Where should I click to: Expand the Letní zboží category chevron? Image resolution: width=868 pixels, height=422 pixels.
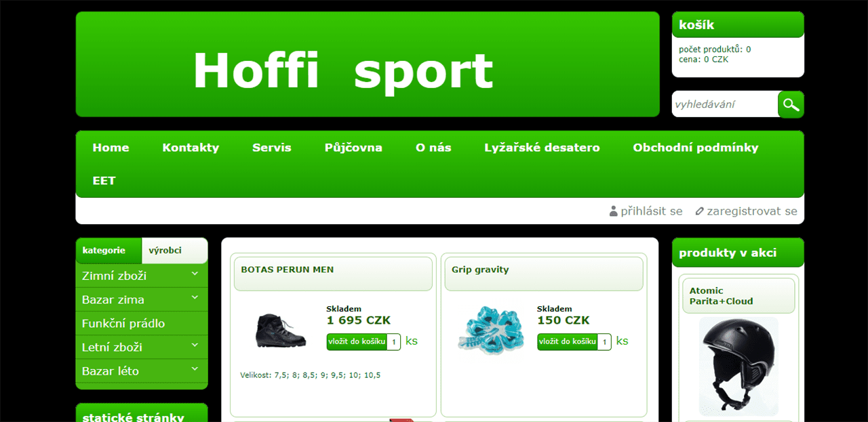coord(195,345)
